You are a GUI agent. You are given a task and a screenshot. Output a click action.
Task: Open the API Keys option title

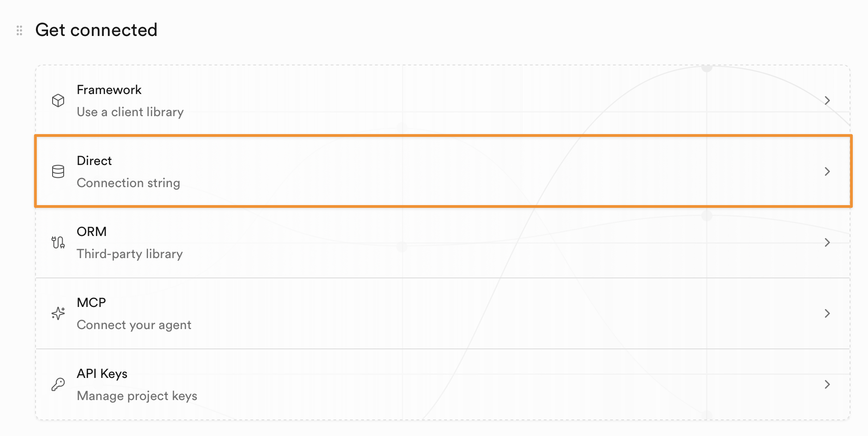pyautogui.click(x=102, y=374)
